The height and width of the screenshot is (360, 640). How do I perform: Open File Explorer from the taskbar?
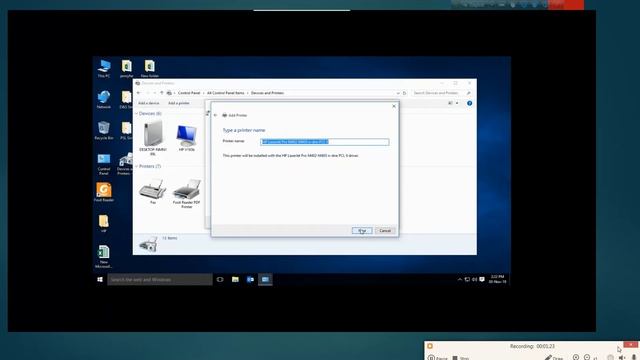235,280
